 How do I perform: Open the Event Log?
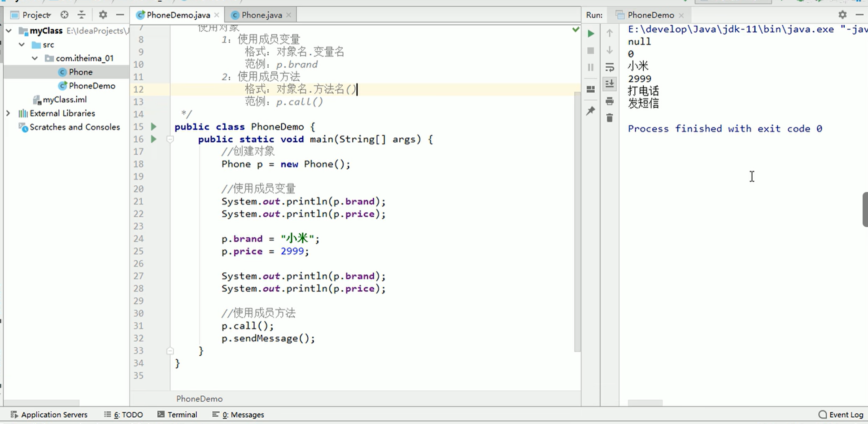[841, 415]
